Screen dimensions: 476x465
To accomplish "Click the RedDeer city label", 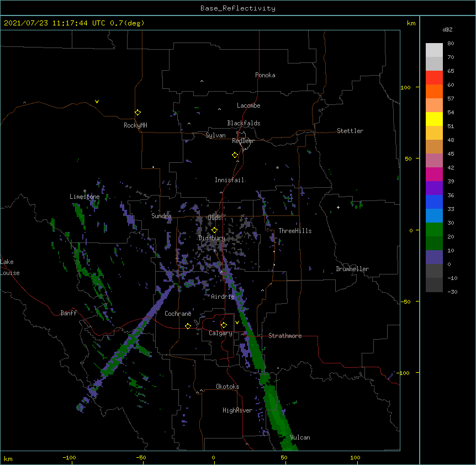I will tap(243, 141).
